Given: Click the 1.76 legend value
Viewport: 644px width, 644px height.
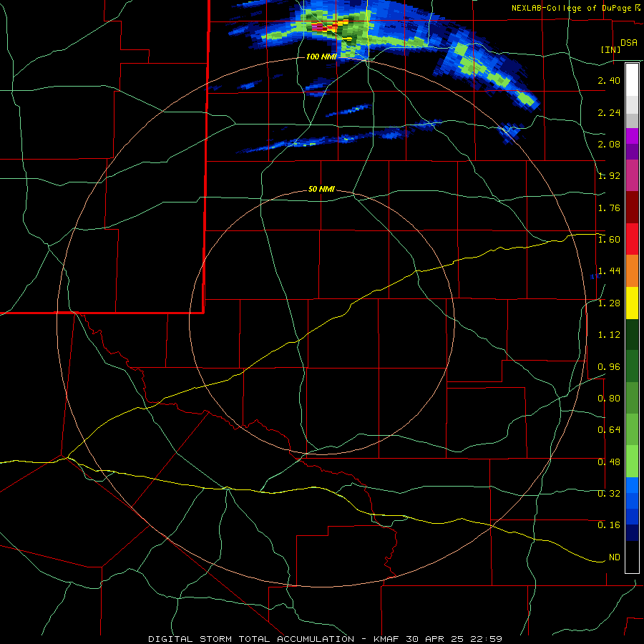Looking at the screenshot, I should click(609, 208).
